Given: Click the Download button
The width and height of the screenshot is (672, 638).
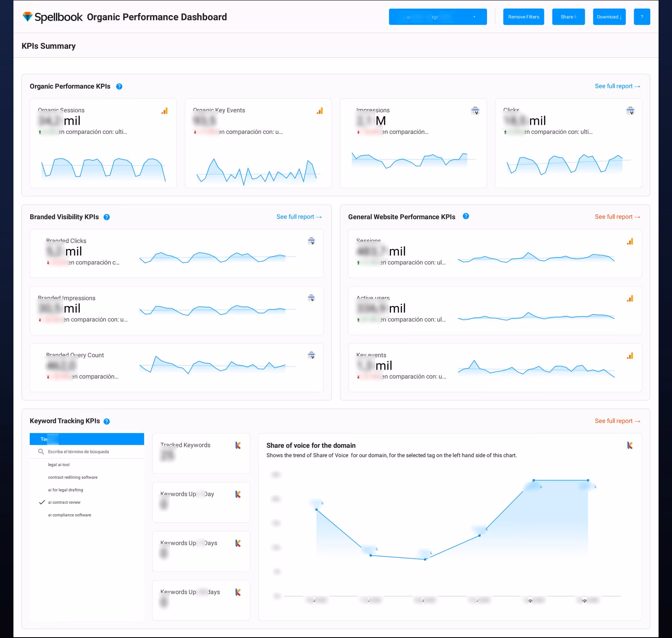Looking at the screenshot, I should pyautogui.click(x=609, y=17).
